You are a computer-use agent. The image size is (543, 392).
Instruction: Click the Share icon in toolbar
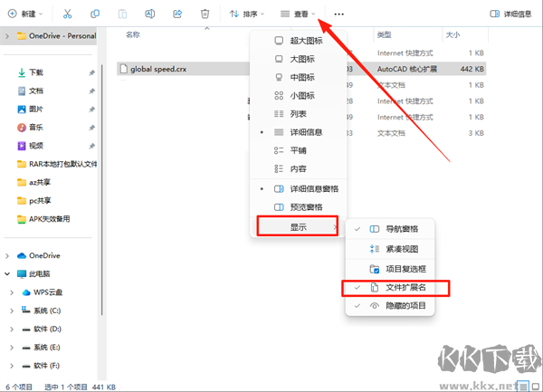click(177, 14)
